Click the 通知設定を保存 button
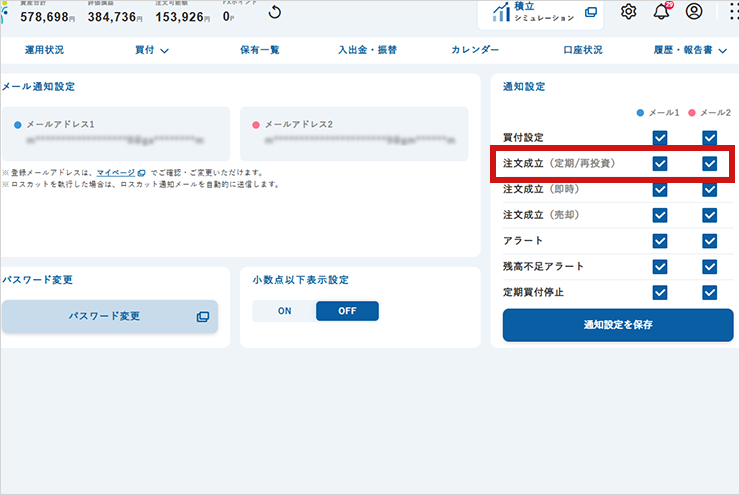The image size is (740, 495). tap(618, 325)
